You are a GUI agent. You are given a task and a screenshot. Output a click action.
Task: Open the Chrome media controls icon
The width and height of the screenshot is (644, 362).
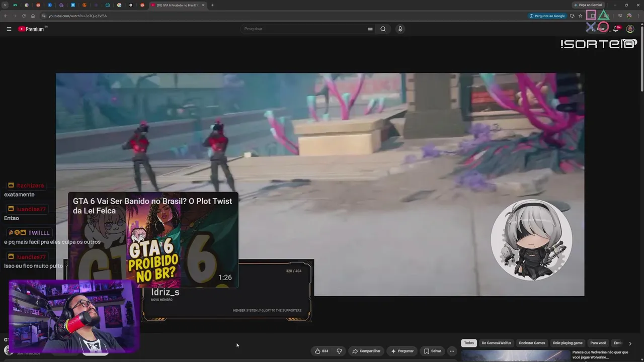620,16
